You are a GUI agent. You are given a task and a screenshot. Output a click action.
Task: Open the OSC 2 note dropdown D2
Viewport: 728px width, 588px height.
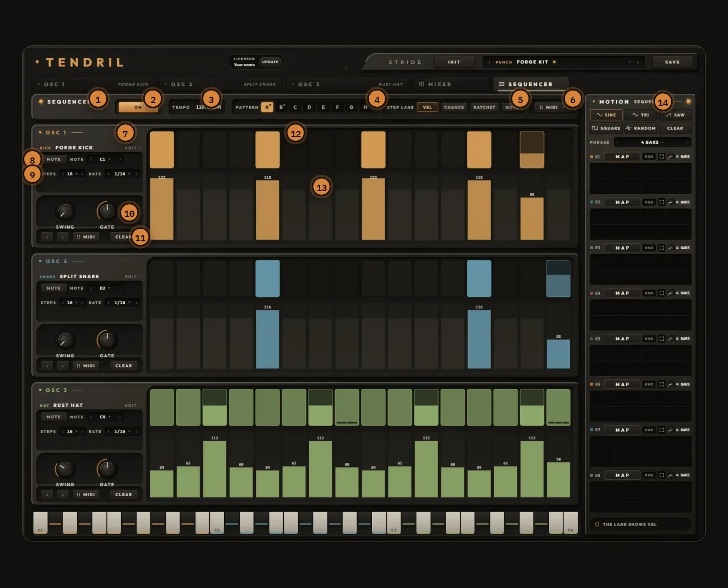click(105, 288)
